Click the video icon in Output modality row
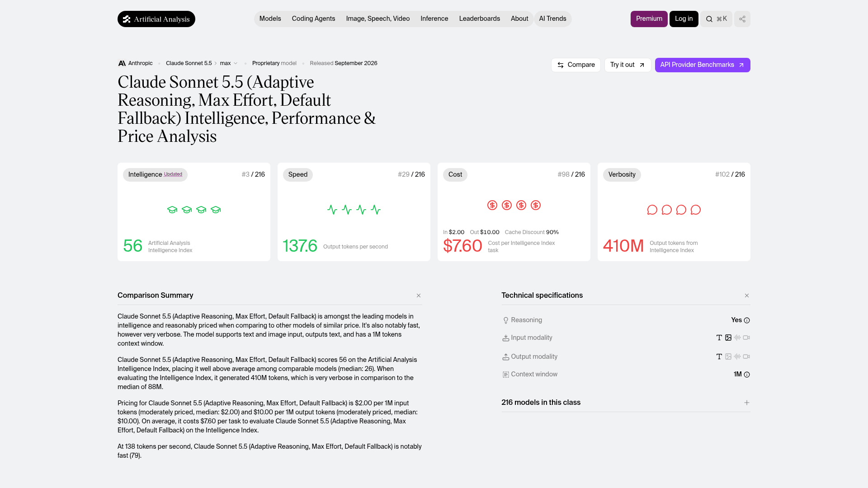Image resolution: width=868 pixels, height=488 pixels. point(746,357)
